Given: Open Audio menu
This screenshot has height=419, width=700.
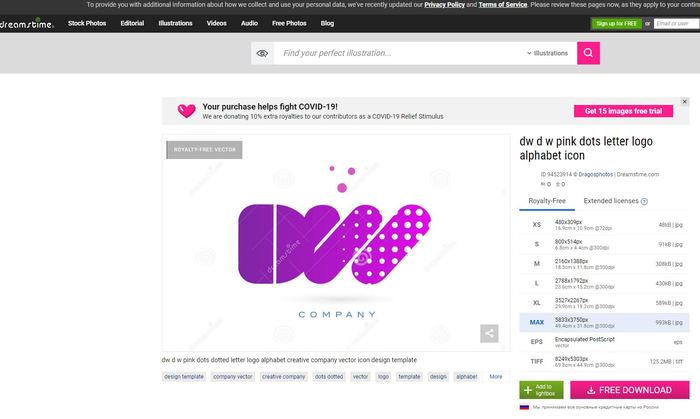Looking at the screenshot, I should click(249, 23).
